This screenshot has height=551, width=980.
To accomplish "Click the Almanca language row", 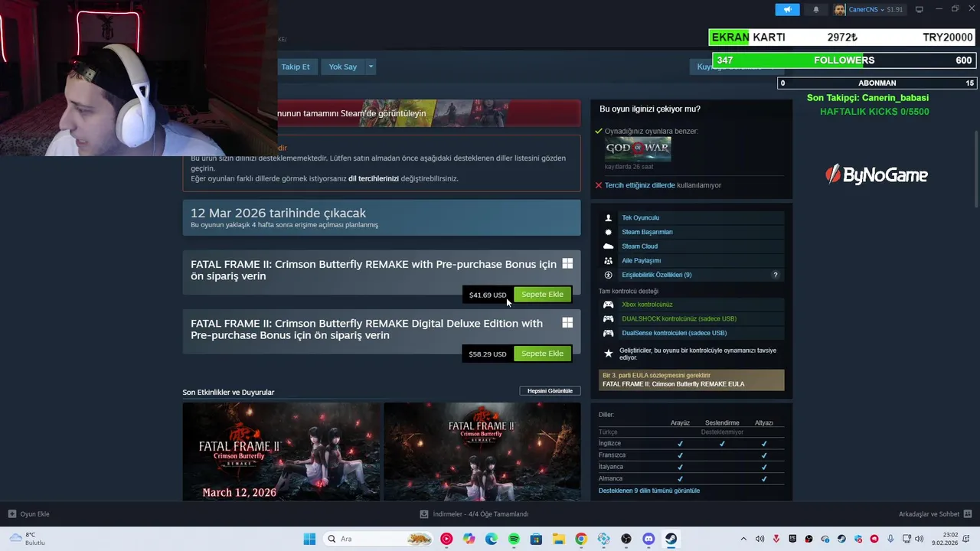I will tap(691, 478).
